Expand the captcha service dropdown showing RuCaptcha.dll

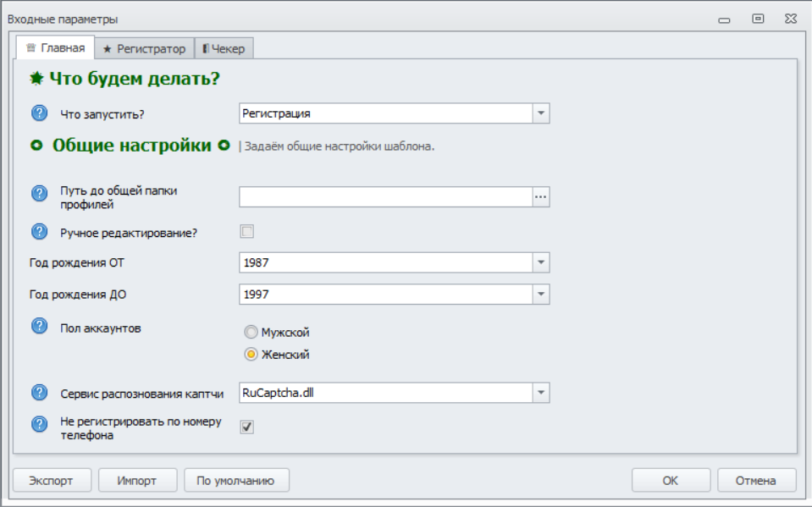tap(541, 393)
